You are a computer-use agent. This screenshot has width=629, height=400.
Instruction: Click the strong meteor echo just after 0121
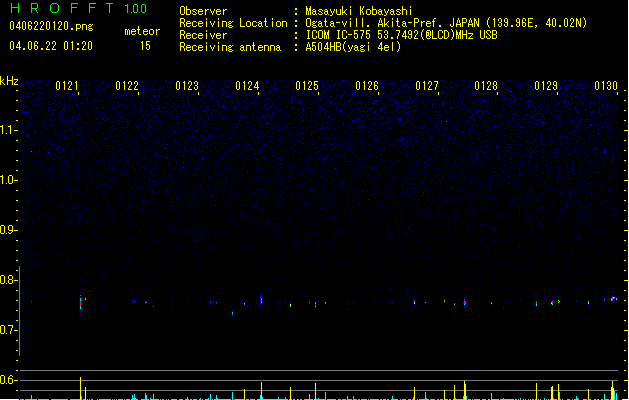click(x=81, y=302)
